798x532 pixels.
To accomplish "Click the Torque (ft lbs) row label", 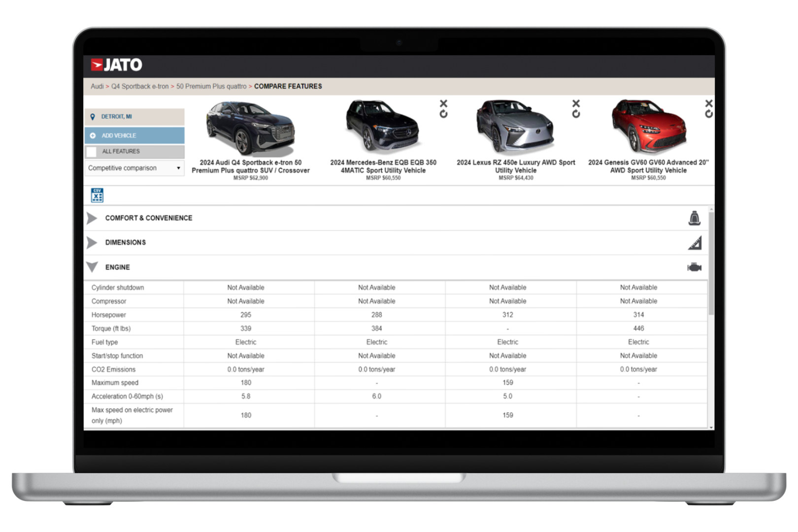I will pyautogui.click(x=111, y=329).
